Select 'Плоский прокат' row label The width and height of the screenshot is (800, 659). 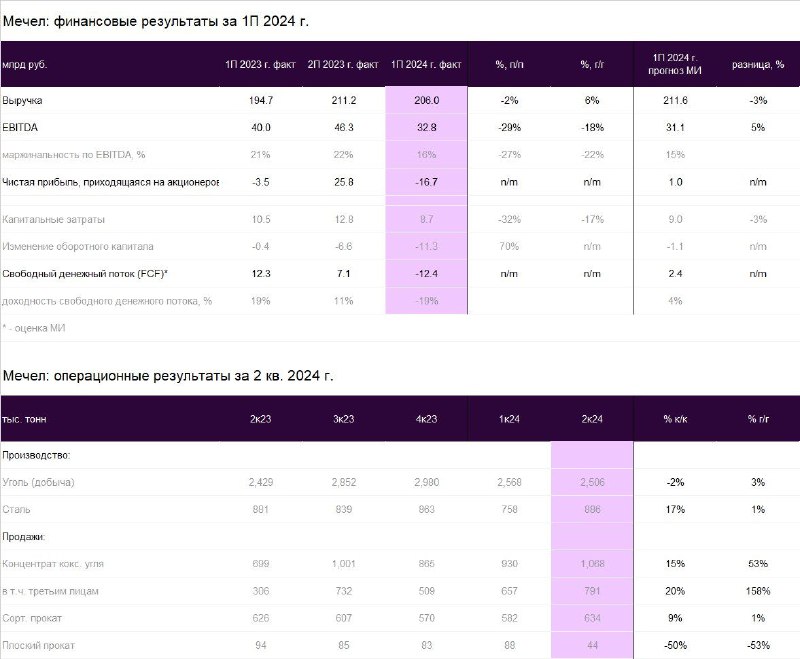pos(38,645)
